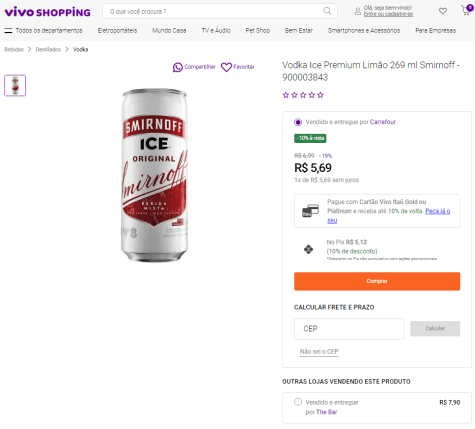The height and width of the screenshot is (429, 475).
Task: Open the wishlist heart icon in header
Action: pos(443,11)
